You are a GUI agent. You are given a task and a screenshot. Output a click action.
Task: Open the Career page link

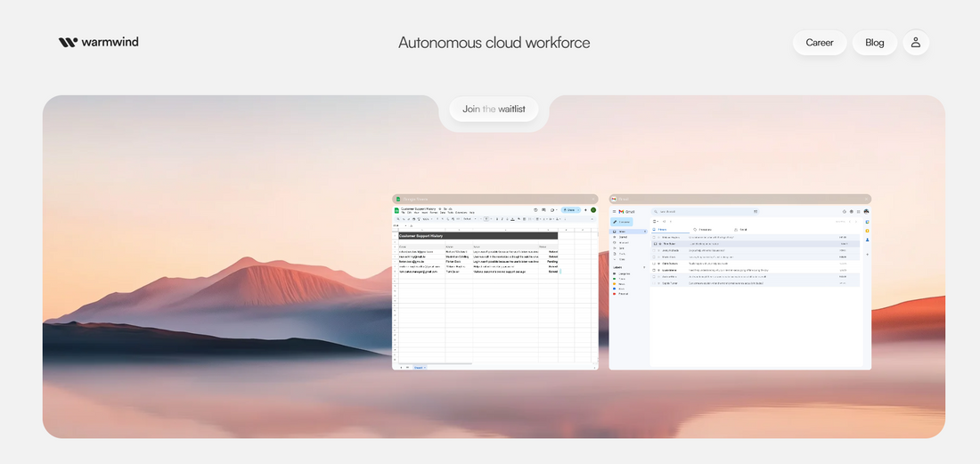pyautogui.click(x=819, y=43)
